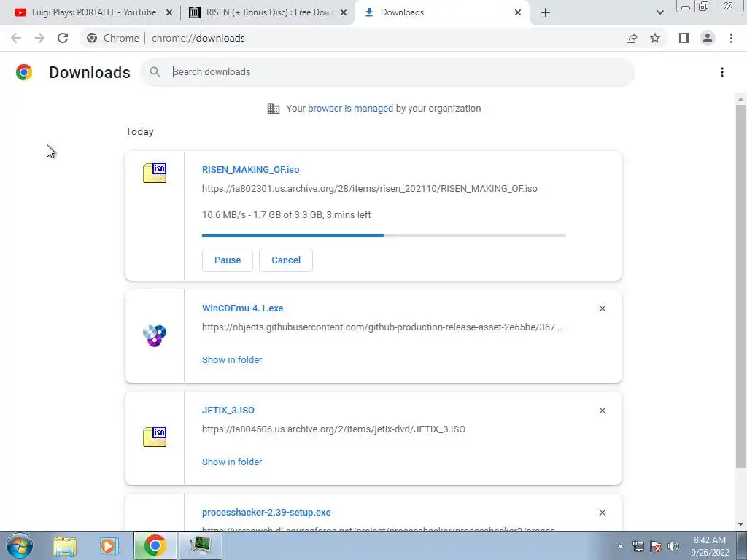Open the profile avatar icon
The image size is (747, 560).
tap(708, 38)
